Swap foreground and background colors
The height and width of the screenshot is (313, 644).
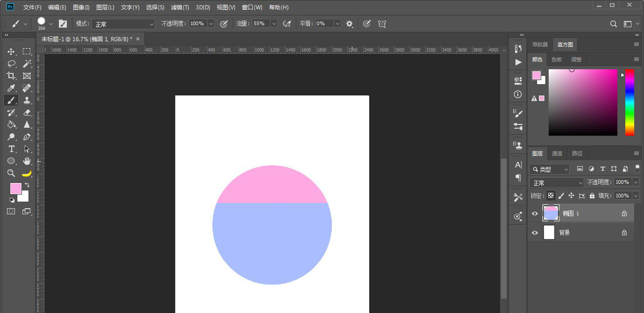[27, 185]
